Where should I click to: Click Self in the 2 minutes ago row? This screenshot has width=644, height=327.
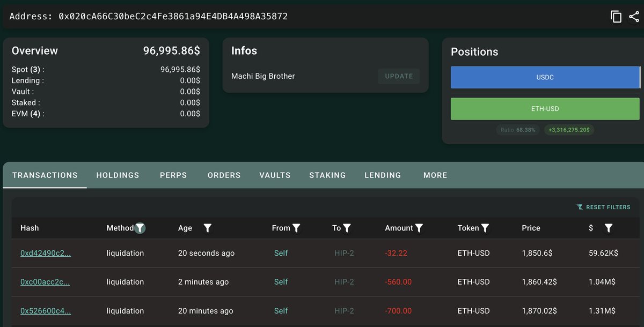pos(281,282)
